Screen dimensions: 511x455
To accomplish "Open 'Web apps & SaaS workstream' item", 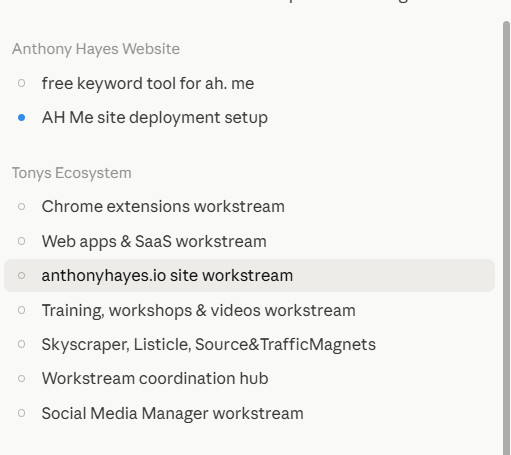I will [249, 241].
